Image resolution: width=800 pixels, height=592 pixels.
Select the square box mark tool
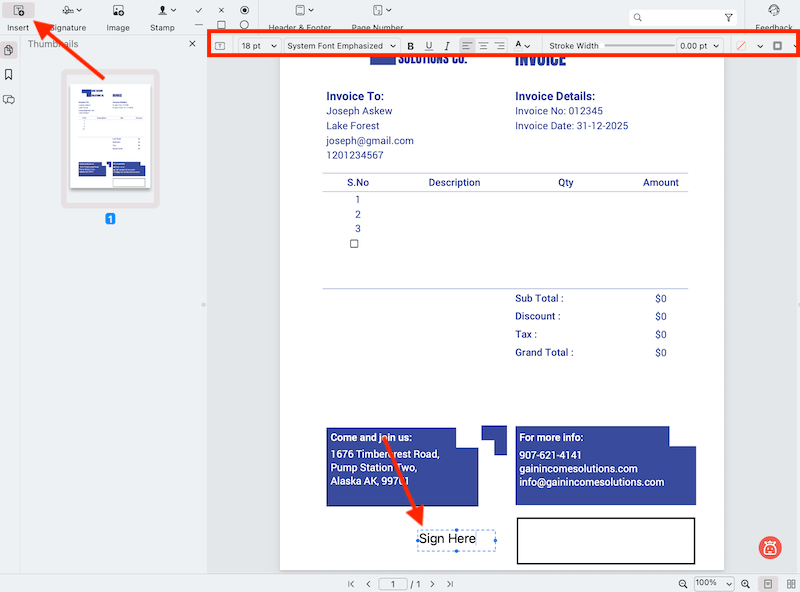(221, 24)
